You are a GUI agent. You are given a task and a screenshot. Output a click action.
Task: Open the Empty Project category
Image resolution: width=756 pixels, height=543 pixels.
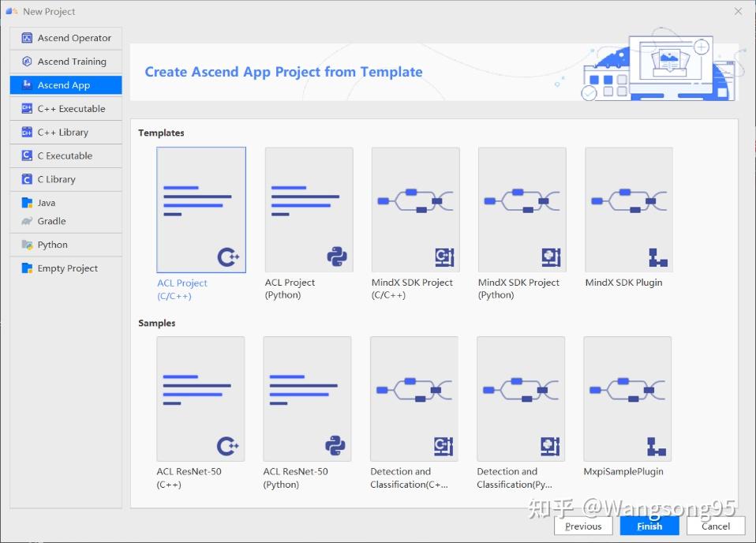(66, 268)
